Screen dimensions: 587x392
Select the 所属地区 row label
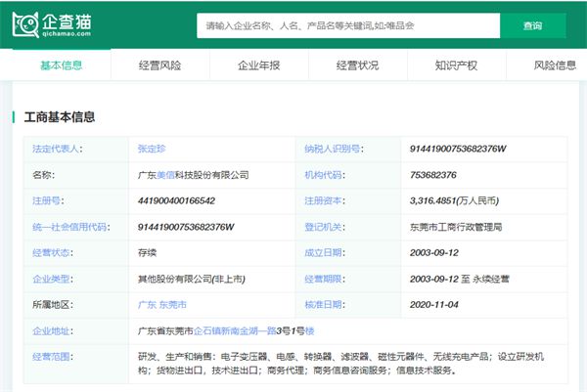pos(51,304)
